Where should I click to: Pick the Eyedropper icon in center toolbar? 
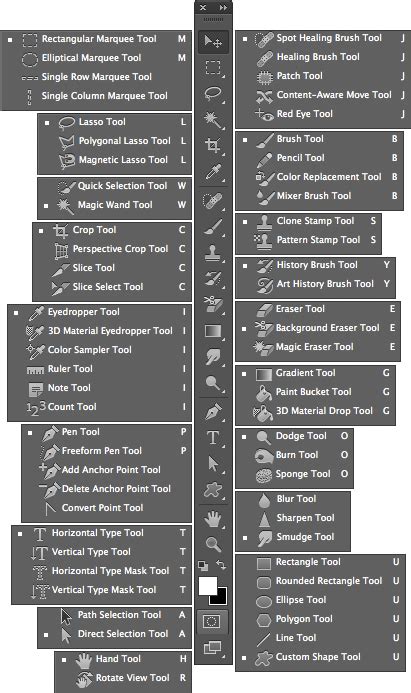213,171
